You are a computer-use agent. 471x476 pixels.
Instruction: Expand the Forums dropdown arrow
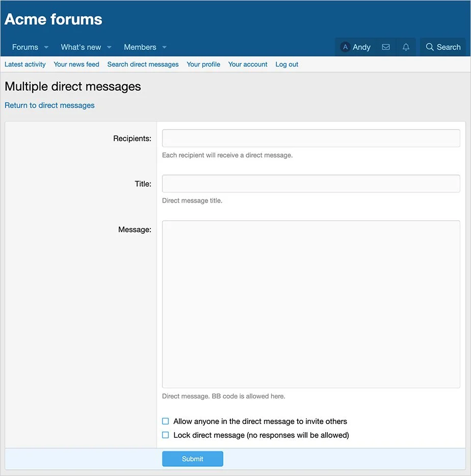tap(46, 47)
